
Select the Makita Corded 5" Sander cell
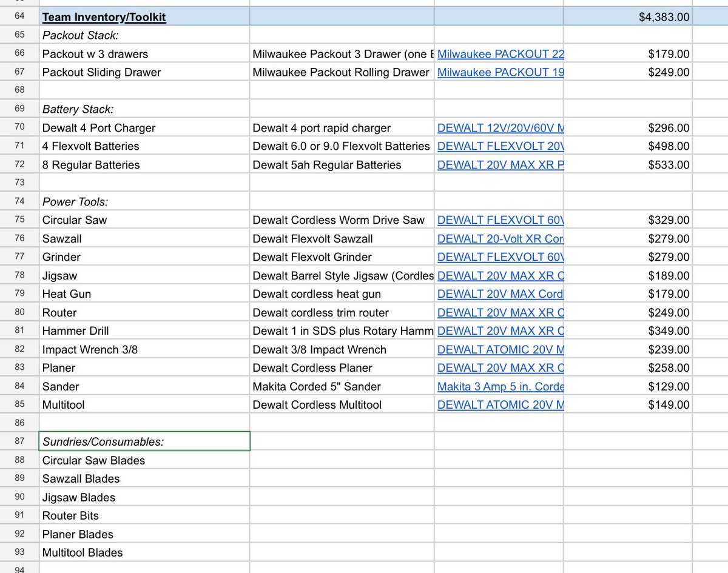coord(342,387)
